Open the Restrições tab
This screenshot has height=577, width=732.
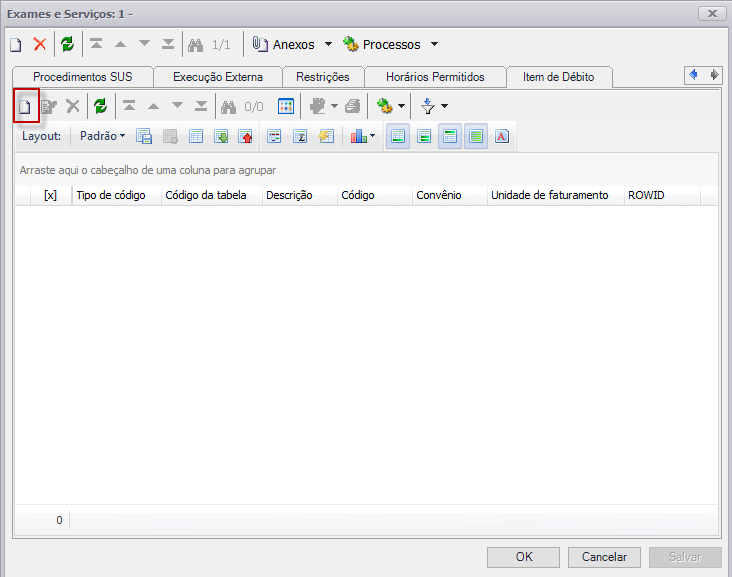(323, 77)
